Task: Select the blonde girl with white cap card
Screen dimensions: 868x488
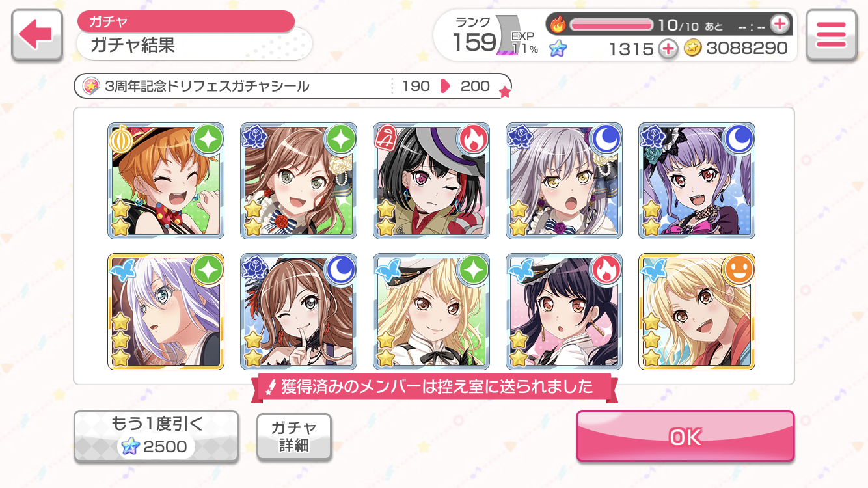Action: 431,312
